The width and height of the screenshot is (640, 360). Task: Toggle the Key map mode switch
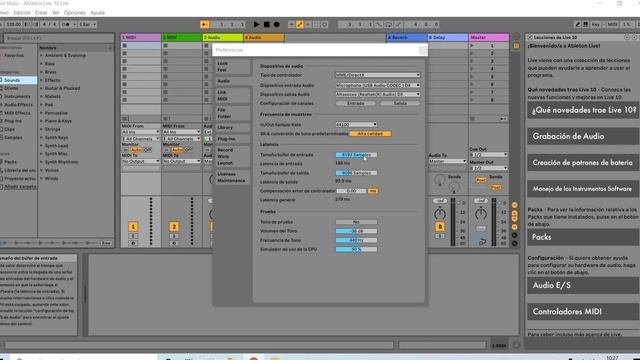(596, 24)
